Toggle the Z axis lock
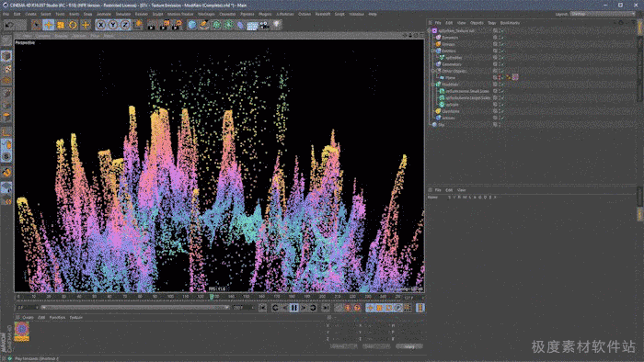The image size is (644, 362). point(125,25)
